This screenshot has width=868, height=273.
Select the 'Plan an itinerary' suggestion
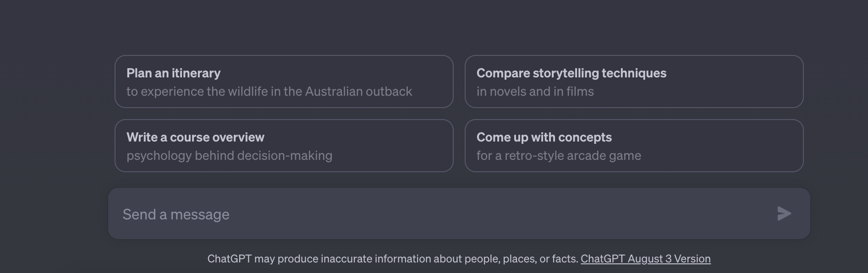(x=284, y=82)
